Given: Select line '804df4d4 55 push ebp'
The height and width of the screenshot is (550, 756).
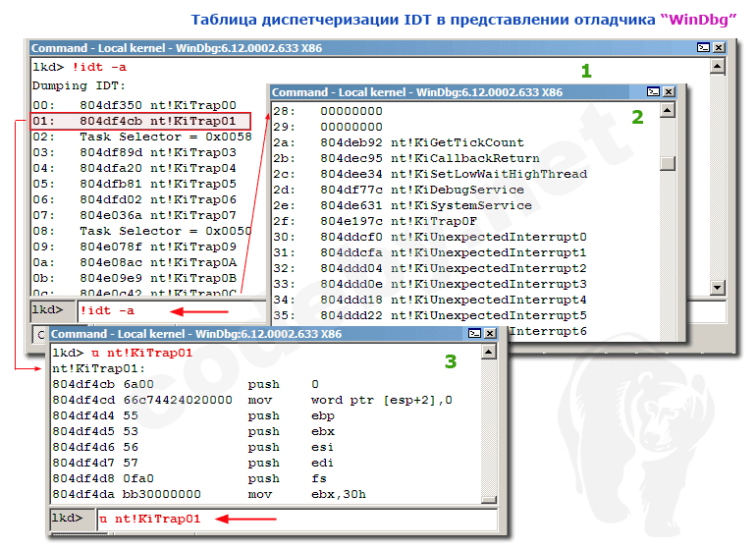Looking at the screenshot, I should [193, 415].
